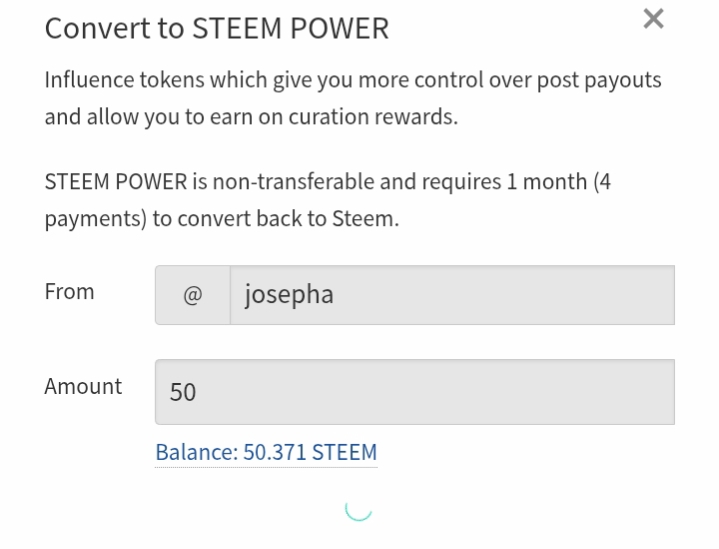719x549 pixels.
Task: Close the Convert to STEEM POWER dialog
Action: tap(653, 19)
